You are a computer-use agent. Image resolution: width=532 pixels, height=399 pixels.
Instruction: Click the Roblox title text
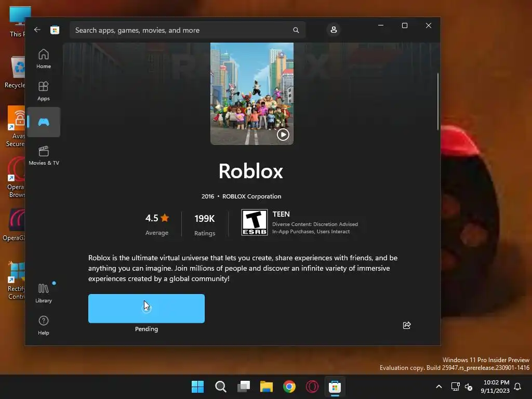tap(251, 171)
